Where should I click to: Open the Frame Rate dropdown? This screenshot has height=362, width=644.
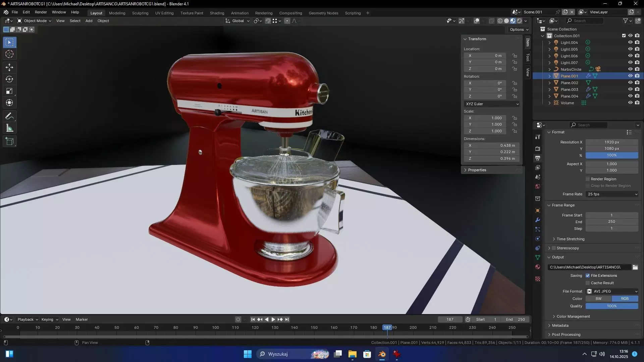click(x=612, y=194)
